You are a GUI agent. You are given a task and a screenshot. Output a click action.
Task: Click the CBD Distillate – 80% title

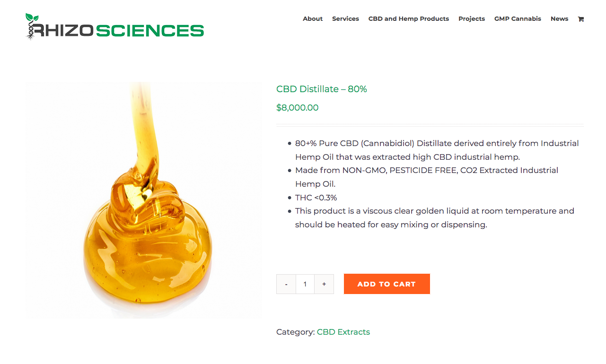pos(322,89)
